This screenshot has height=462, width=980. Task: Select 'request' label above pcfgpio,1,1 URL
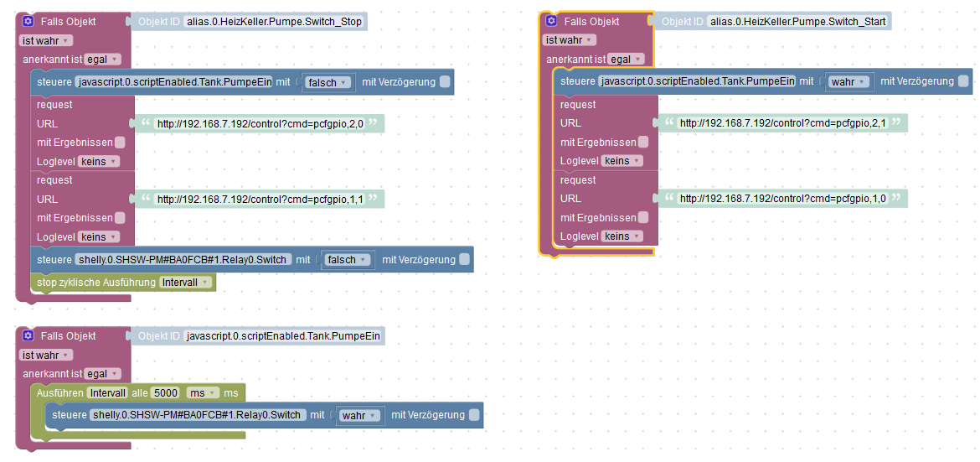54,180
